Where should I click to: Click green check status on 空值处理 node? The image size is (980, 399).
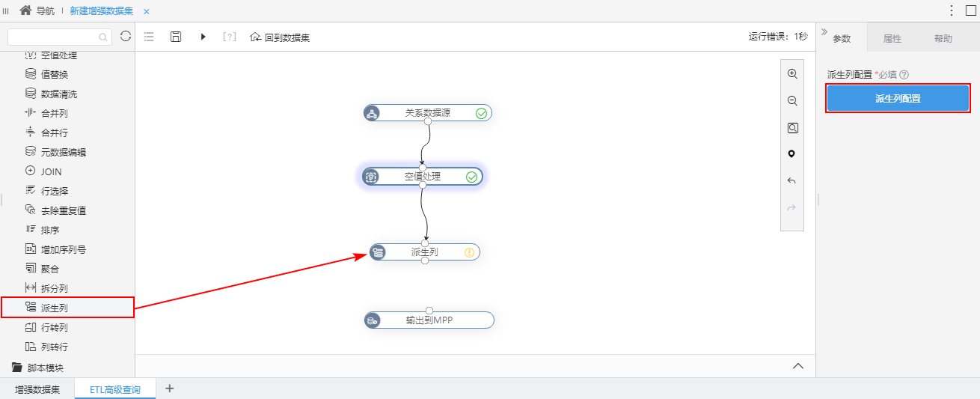(472, 177)
